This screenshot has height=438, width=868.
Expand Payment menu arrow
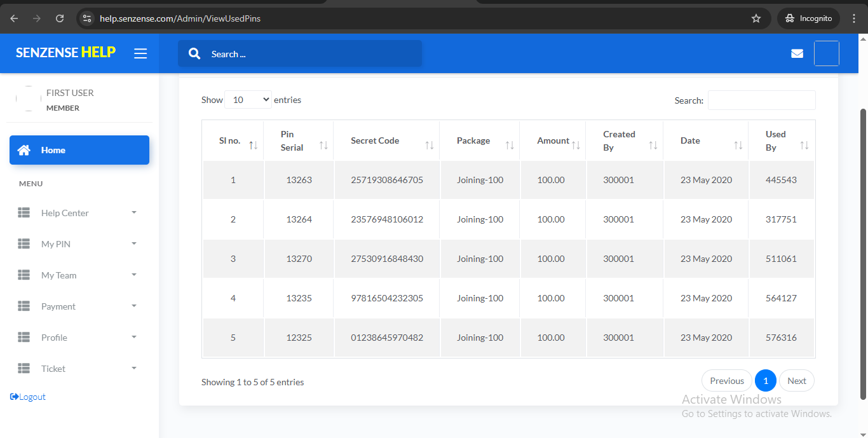pos(134,306)
